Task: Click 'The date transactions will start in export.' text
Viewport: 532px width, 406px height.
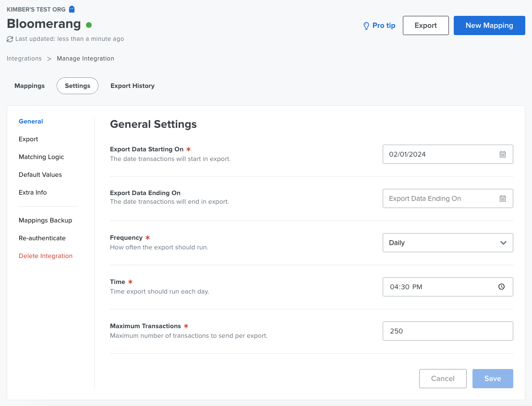Action: [170, 159]
